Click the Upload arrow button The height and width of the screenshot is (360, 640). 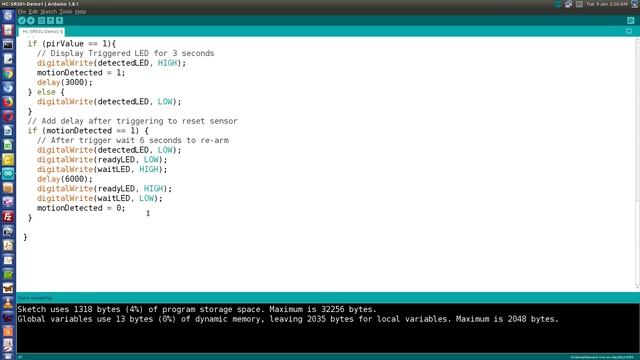pos(31,20)
